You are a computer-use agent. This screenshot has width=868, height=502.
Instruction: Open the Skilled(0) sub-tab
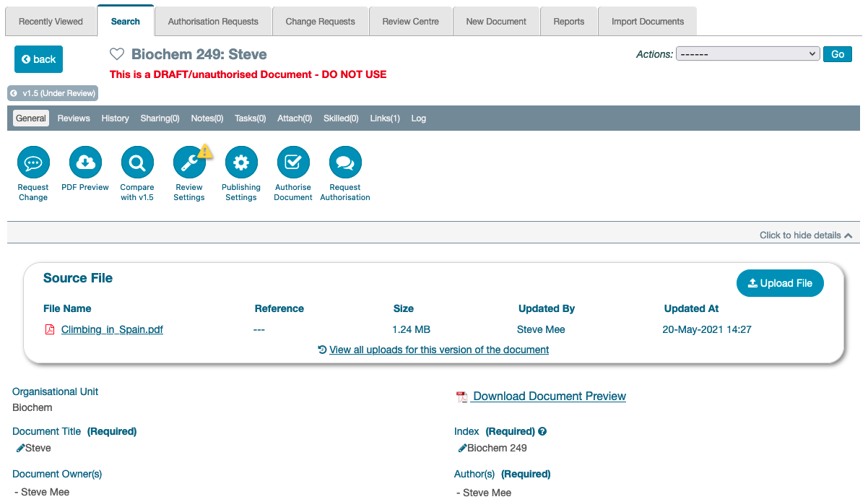(x=341, y=118)
